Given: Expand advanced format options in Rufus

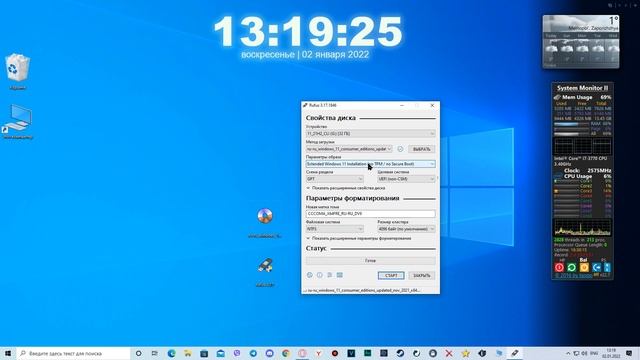Looking at the screenshot, I should [359, 238].
